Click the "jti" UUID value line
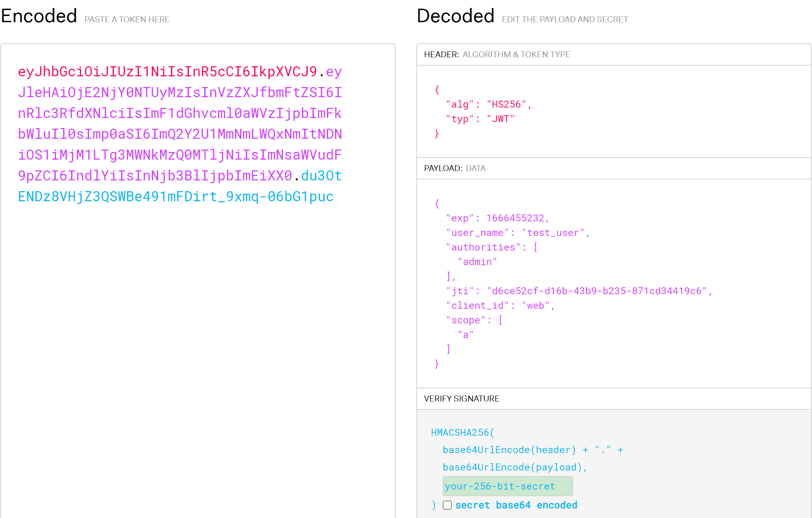 (579, 291)
